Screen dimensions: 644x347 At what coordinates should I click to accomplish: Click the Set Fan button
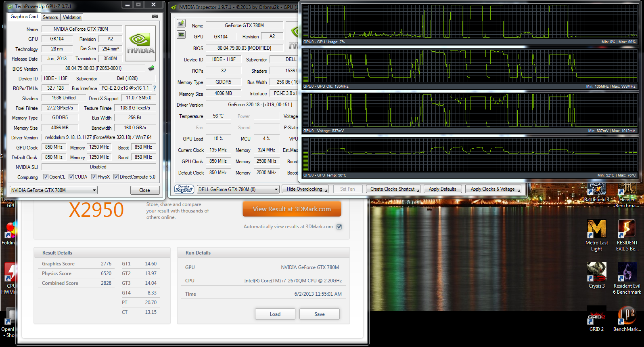(x=347, y=189)
